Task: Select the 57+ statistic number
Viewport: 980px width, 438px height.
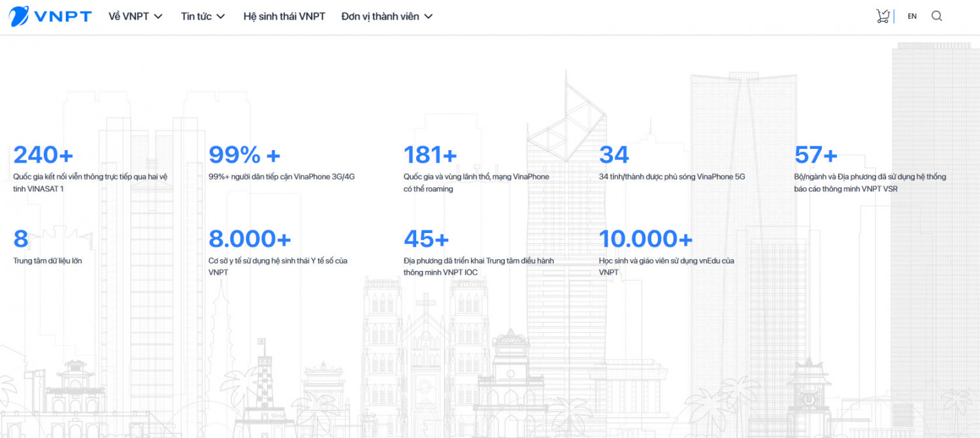Action: click(x=815, y=155)
